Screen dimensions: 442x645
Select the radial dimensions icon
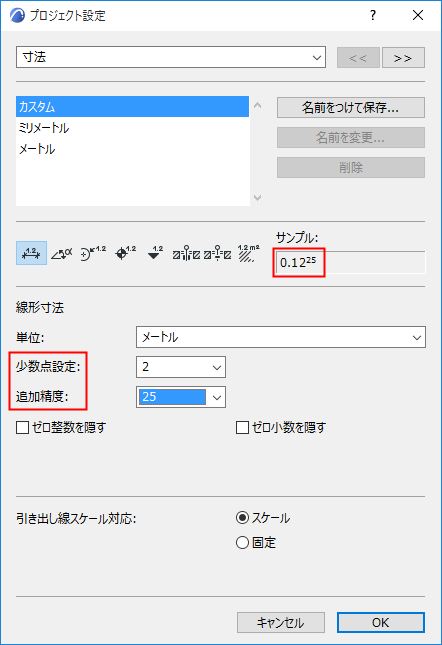point(93,253)
